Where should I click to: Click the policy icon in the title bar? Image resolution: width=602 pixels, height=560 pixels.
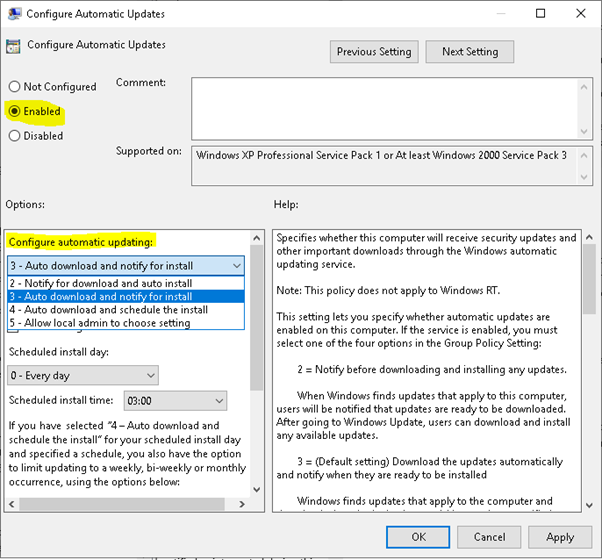pyautogui.click(x=14, y=14)
